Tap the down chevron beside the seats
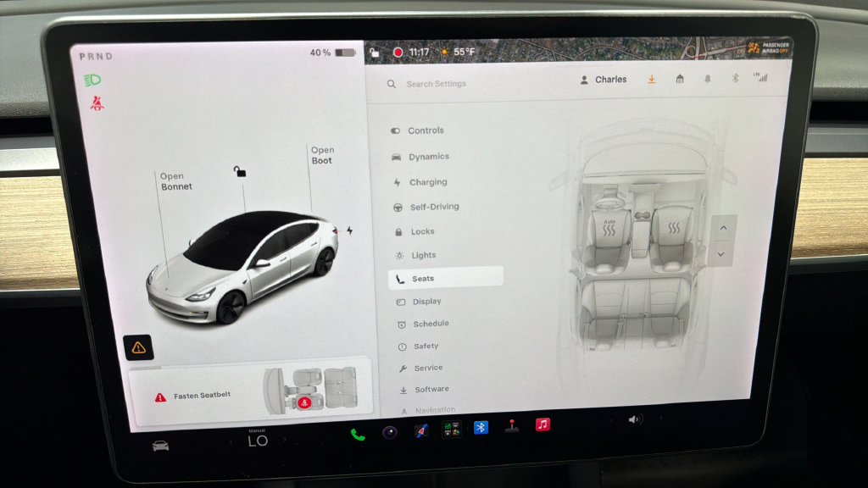This screenshot has height=488, width=868. pyautogui.click(x=721, y=254)
